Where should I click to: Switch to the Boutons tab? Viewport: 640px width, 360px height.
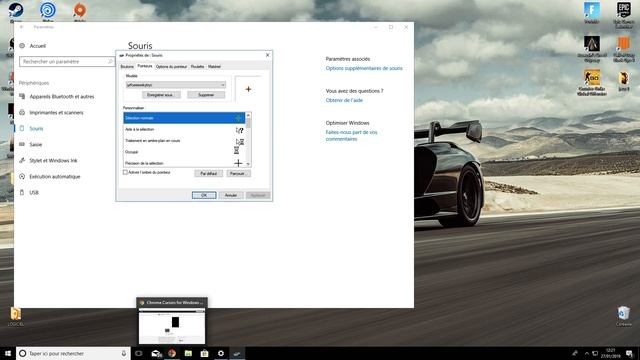click(x=127, y=67)
